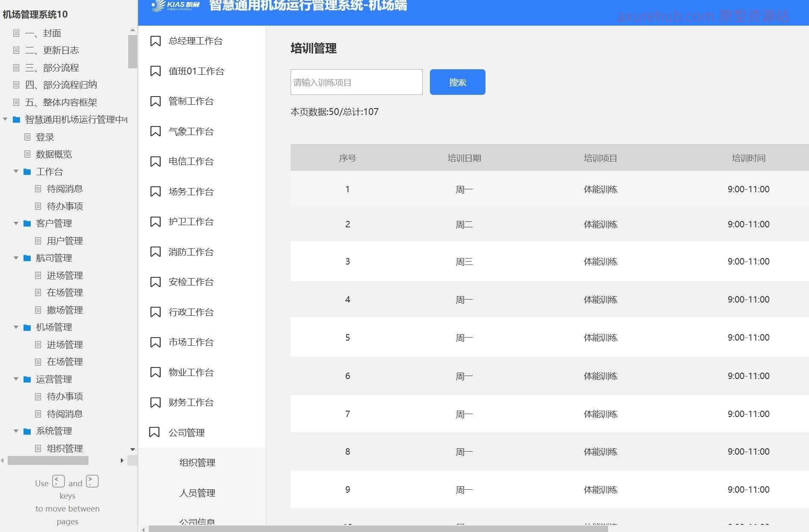Open the 公司管理 menu item
Screen dimensions: 809x532
(x=187, y=432)
